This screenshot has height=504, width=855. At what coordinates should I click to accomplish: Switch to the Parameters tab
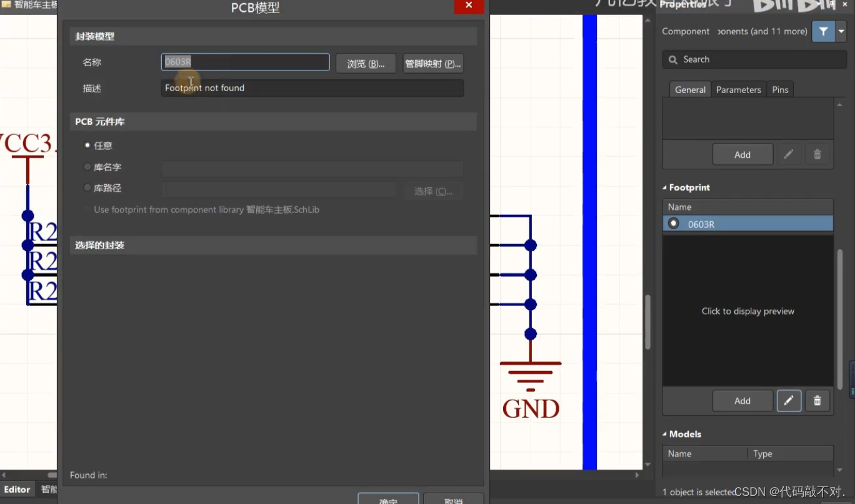coord(738,89)
